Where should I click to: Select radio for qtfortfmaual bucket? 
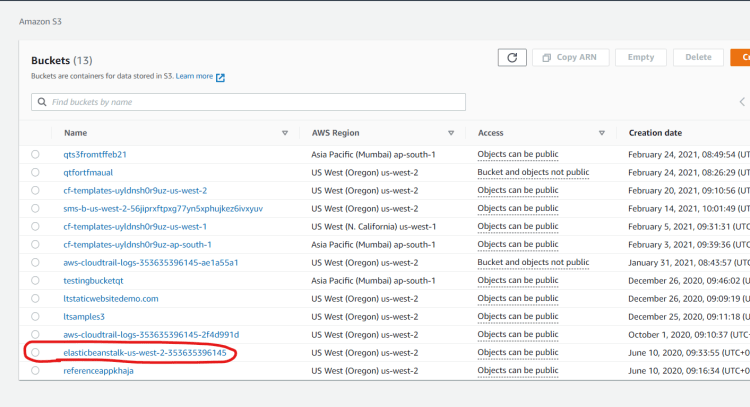[35, 172]
